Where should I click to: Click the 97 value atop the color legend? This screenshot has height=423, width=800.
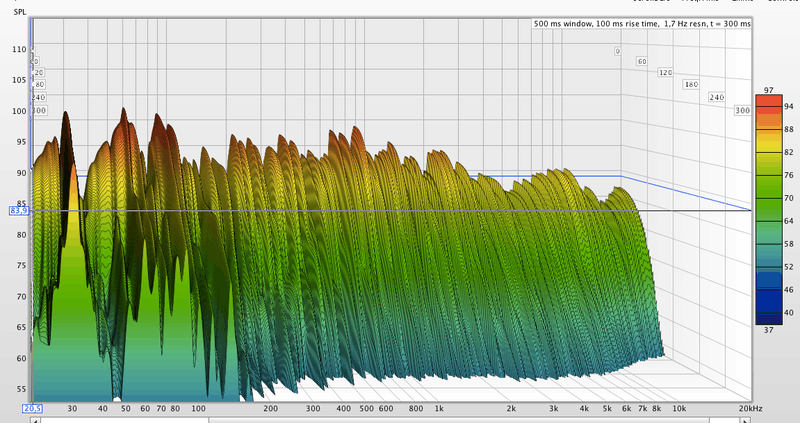tap(768, 90)
